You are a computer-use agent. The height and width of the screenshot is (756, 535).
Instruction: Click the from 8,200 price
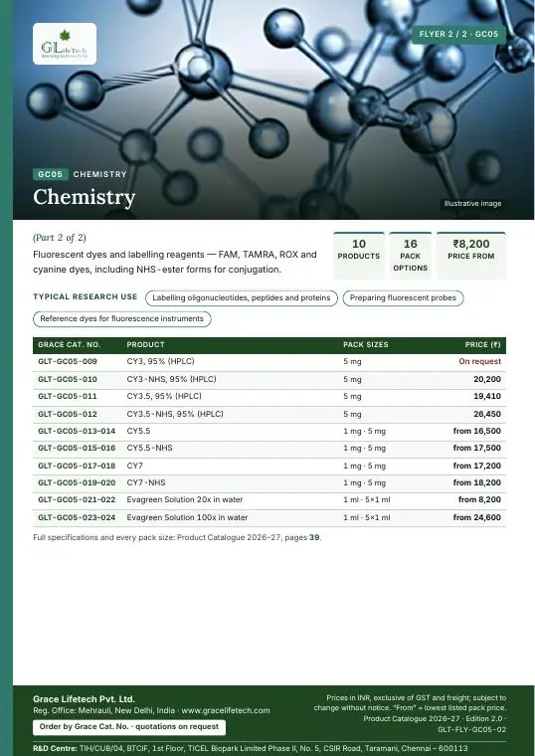coord(479,500)
